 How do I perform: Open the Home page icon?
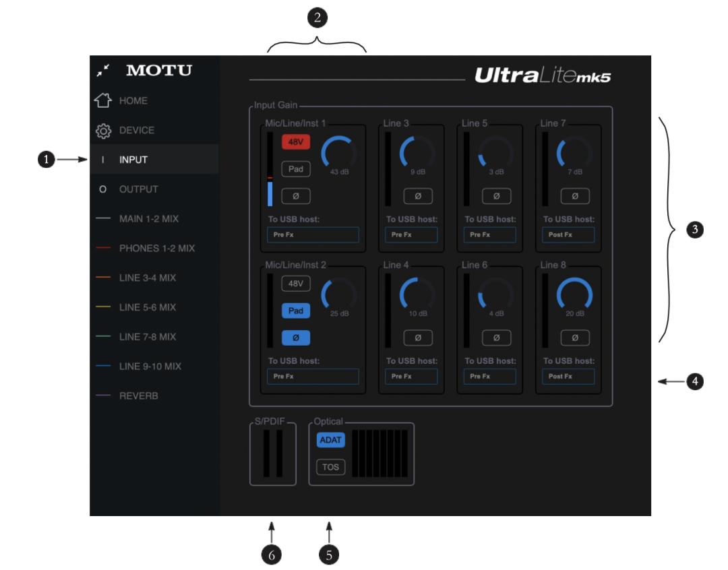pyautogui.click(x=103, y=100)
